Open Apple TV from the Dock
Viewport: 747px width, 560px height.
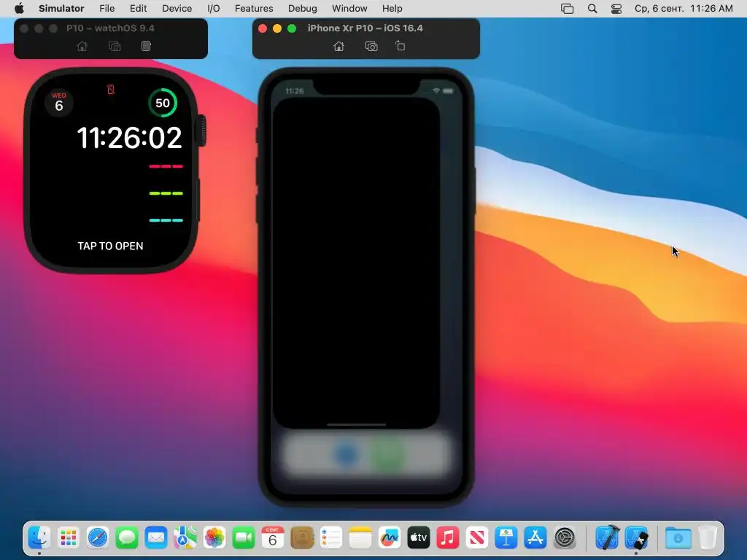coord(418,537)
